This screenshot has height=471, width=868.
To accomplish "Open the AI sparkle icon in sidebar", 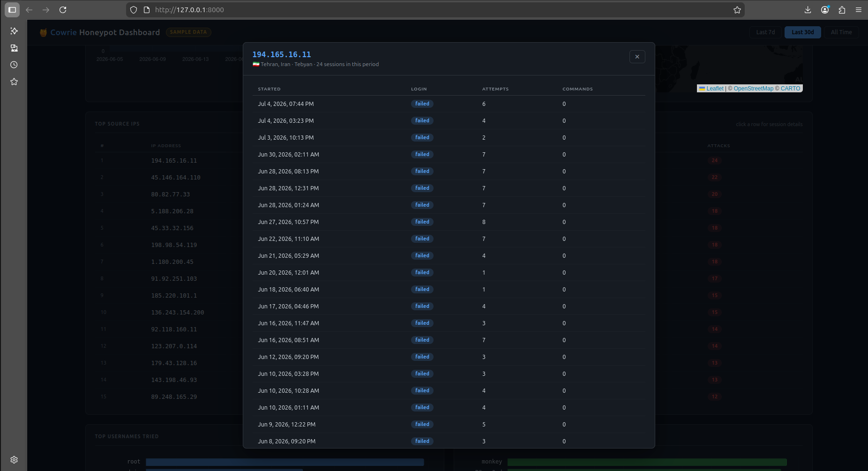I will pyautogui.click(x=14, y=31).
